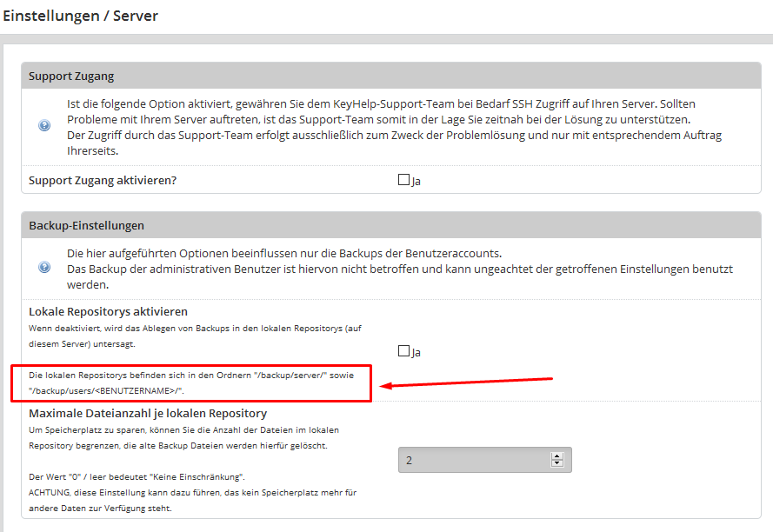The height and width of the screenshot is (532, 773).
Task: Focus the Maximale Dateianzahl number field
Action: point(474,460)
